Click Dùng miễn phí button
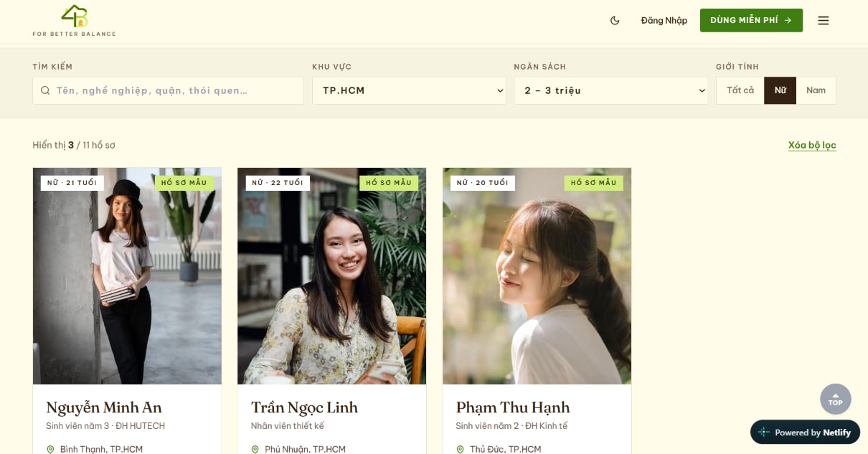 coord(751,20)
